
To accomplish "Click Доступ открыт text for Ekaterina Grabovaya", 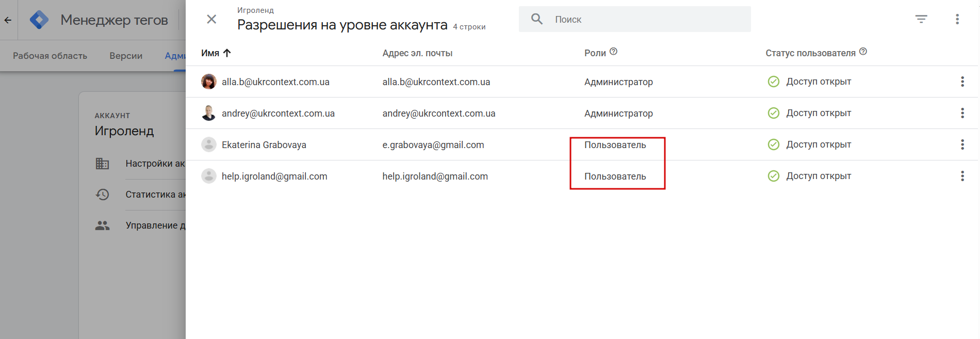I will pyautogui.click(x=819, y=144).
